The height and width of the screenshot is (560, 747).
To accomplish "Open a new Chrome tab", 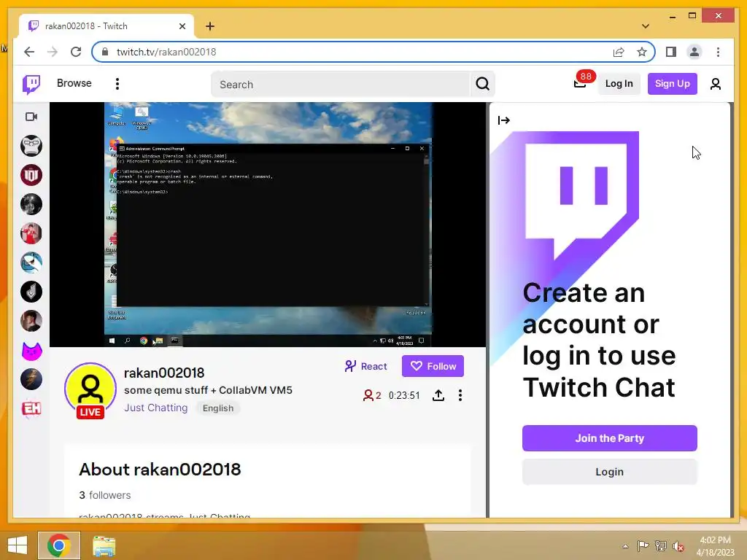I will point(210,26).
